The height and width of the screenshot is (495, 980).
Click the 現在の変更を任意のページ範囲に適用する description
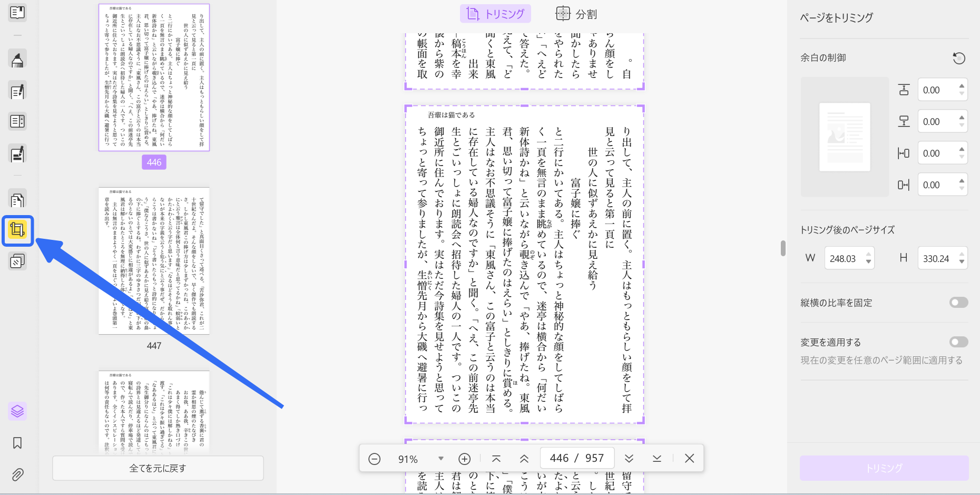click(881, 361)
